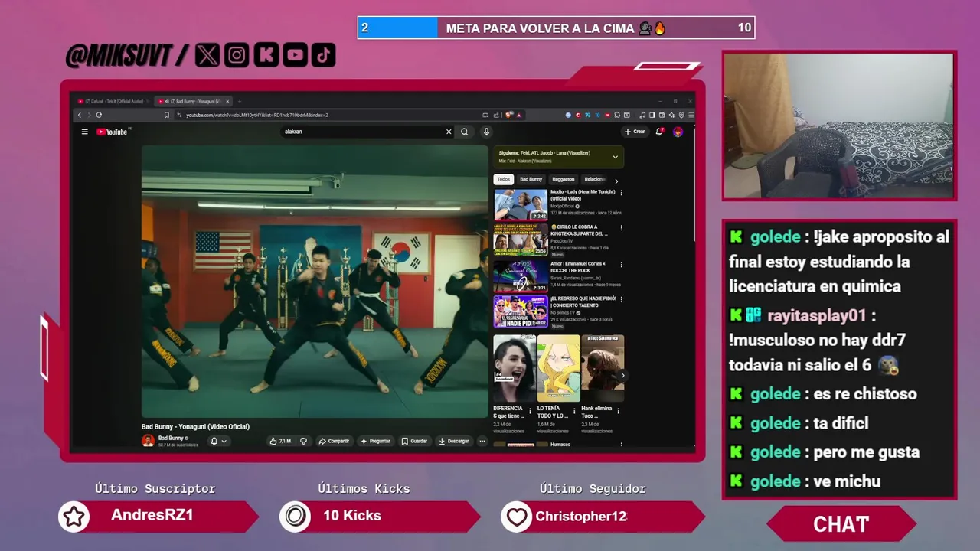Select the Relacionados filter chip
Viewport: 980px width, 551px height.
(x=595, y=179)
